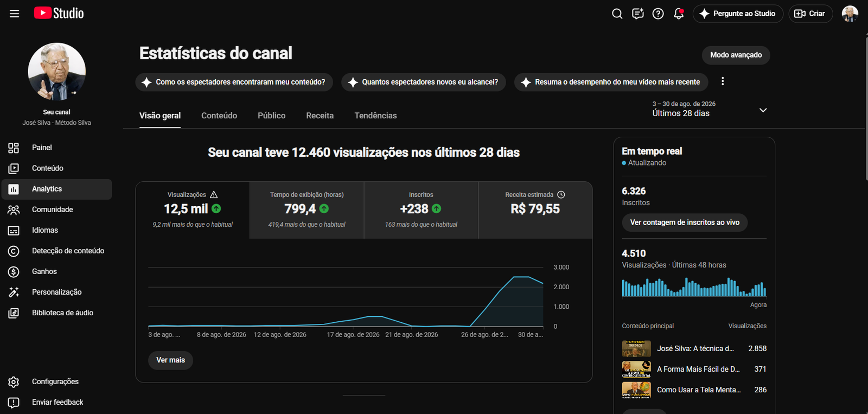The height and width of the screenshot is (414, 868).
Task: Switch to the Público tab
Action: point(272,116)
